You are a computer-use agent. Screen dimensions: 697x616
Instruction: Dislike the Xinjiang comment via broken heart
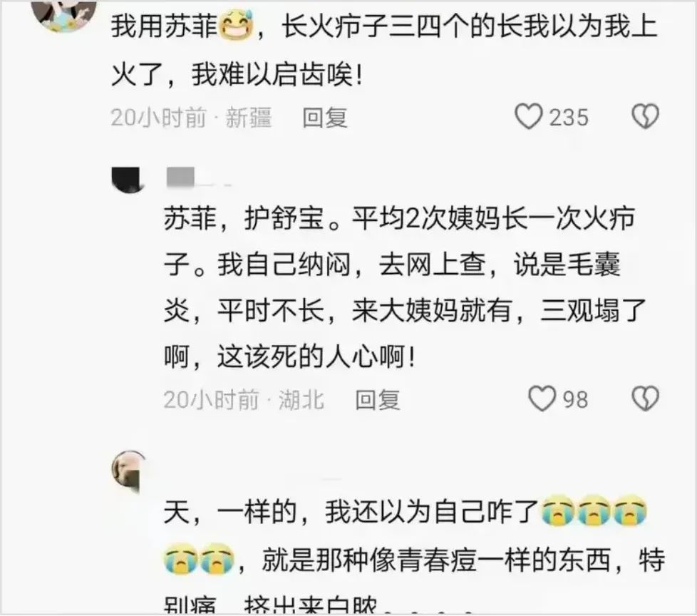[x=645, y=116]
